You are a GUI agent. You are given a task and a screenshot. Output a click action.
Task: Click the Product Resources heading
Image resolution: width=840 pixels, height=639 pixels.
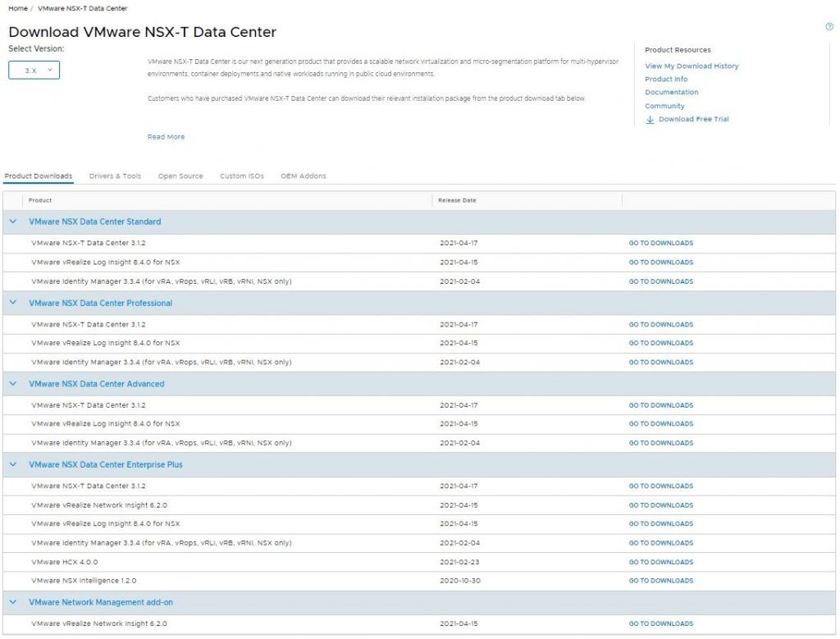pos(678,50)
